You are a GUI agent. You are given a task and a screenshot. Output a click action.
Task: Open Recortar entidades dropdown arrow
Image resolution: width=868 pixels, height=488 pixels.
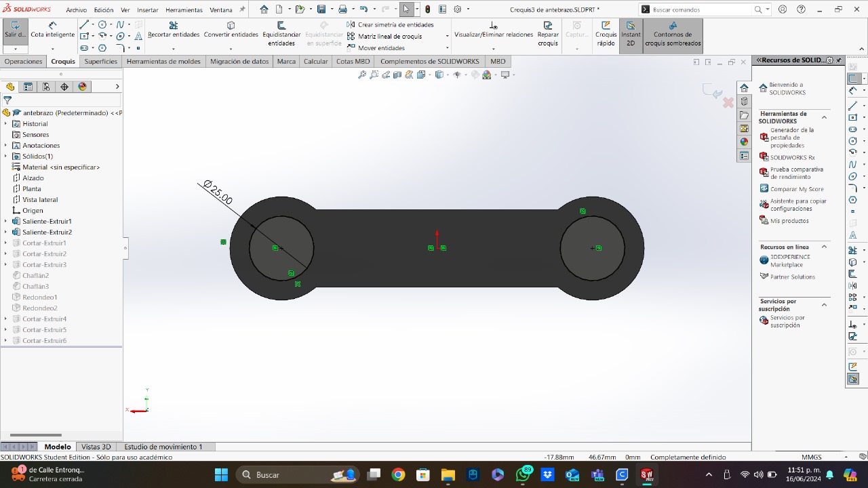click(x=174, y=49)
